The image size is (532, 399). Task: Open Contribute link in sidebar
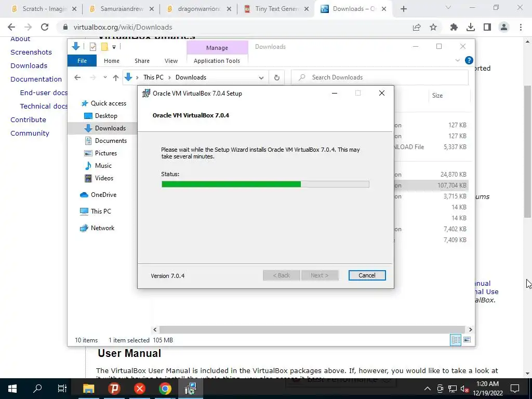[x=28, y=120]
